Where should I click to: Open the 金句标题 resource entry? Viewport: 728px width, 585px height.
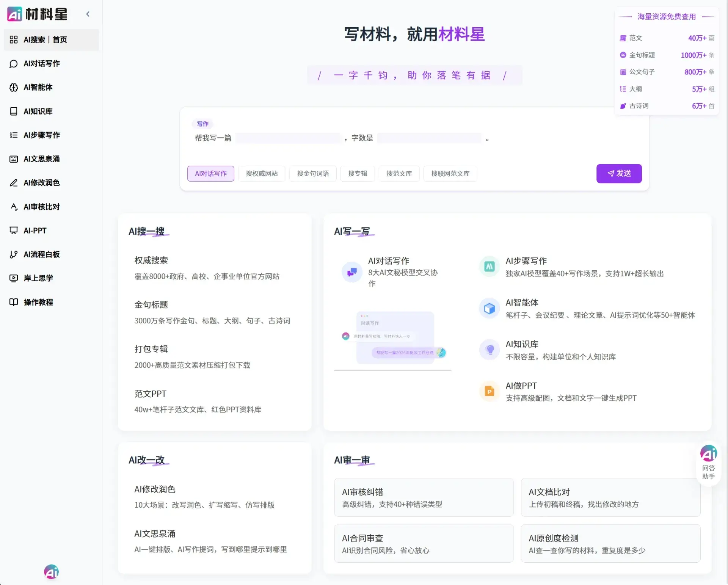tap(642, 55)
